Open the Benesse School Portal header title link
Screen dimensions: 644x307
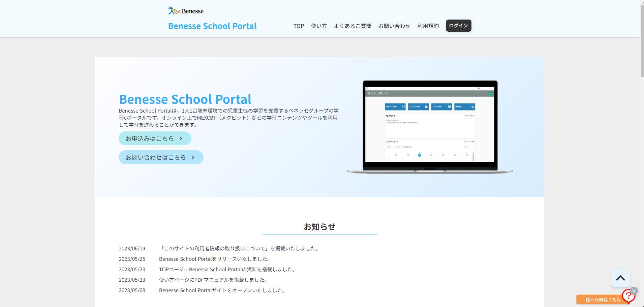point(212,26)
